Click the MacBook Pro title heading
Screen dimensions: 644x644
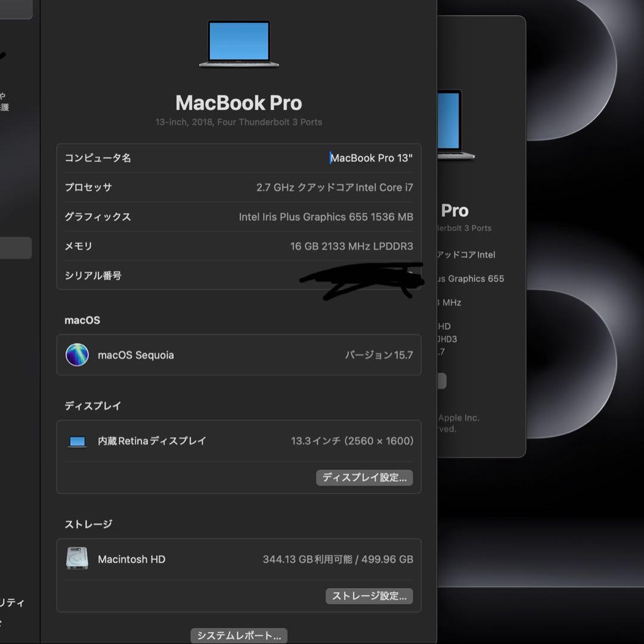(239, 103)
